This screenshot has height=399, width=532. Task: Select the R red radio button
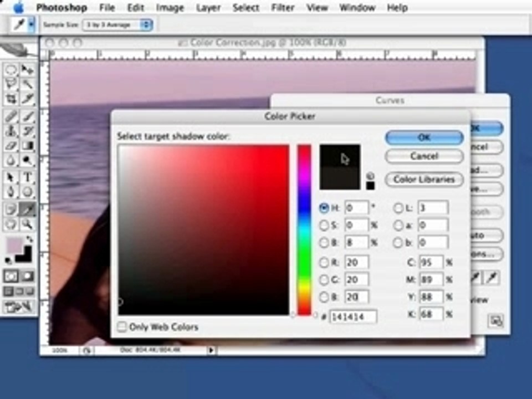(324, 262)
